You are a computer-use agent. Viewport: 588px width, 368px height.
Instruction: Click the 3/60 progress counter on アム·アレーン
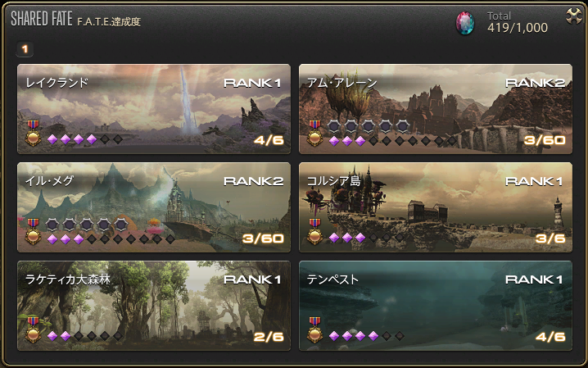(x=545, y=140)
